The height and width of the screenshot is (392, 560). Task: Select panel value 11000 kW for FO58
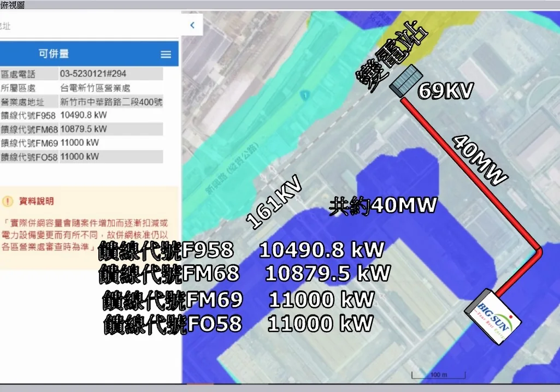click(x=80, y=157)
